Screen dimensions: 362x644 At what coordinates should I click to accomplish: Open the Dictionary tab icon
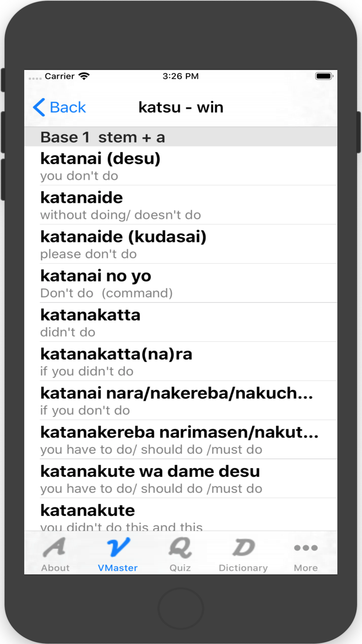coord(243,547)
